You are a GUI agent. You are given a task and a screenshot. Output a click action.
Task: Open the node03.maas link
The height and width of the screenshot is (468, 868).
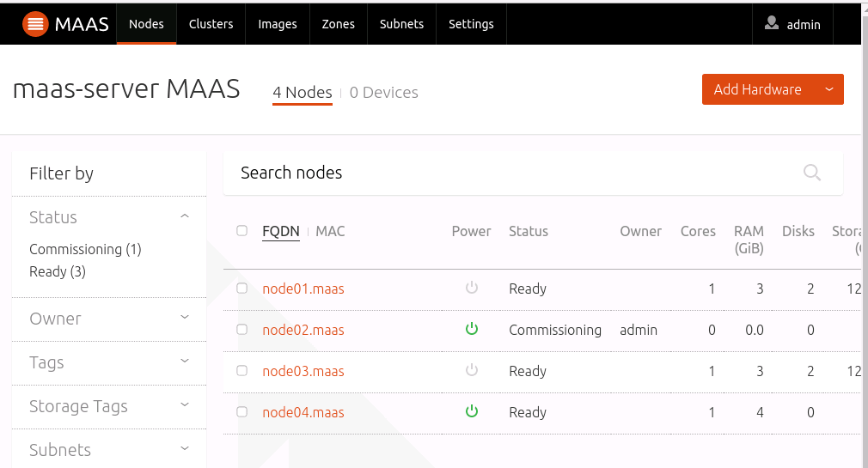click(303, 371)
